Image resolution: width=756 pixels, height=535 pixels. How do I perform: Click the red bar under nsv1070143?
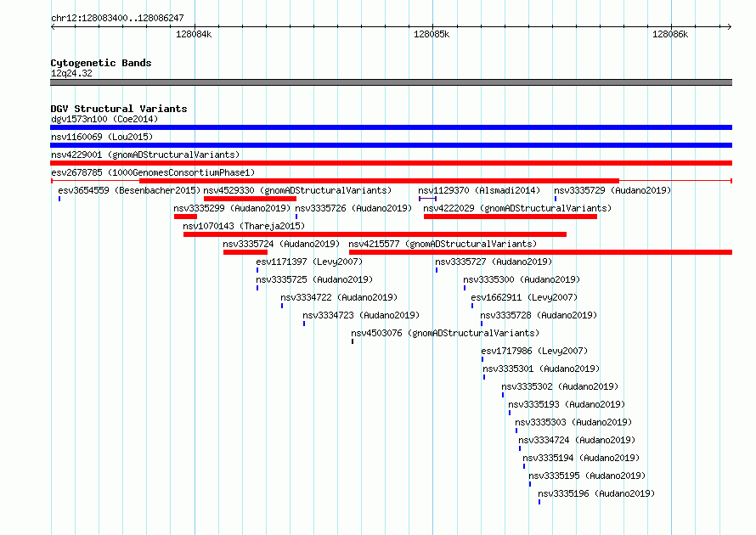click(x=375, y=234)
